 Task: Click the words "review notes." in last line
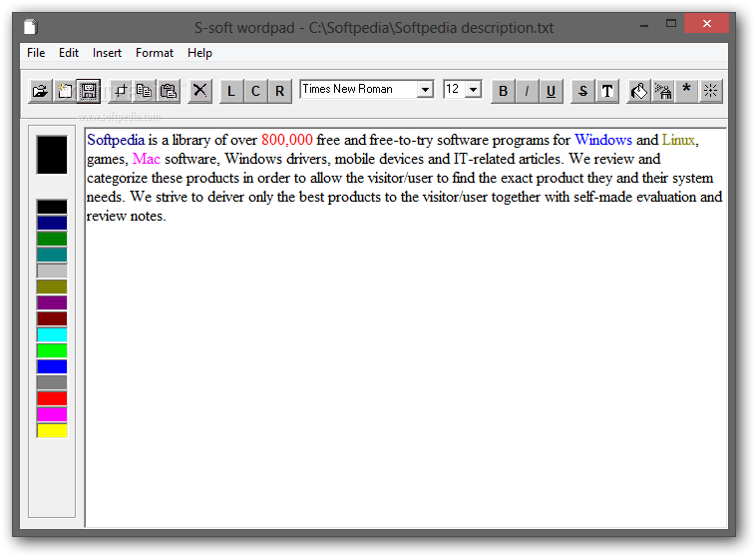pyautogui.click(x=127, y=217)
